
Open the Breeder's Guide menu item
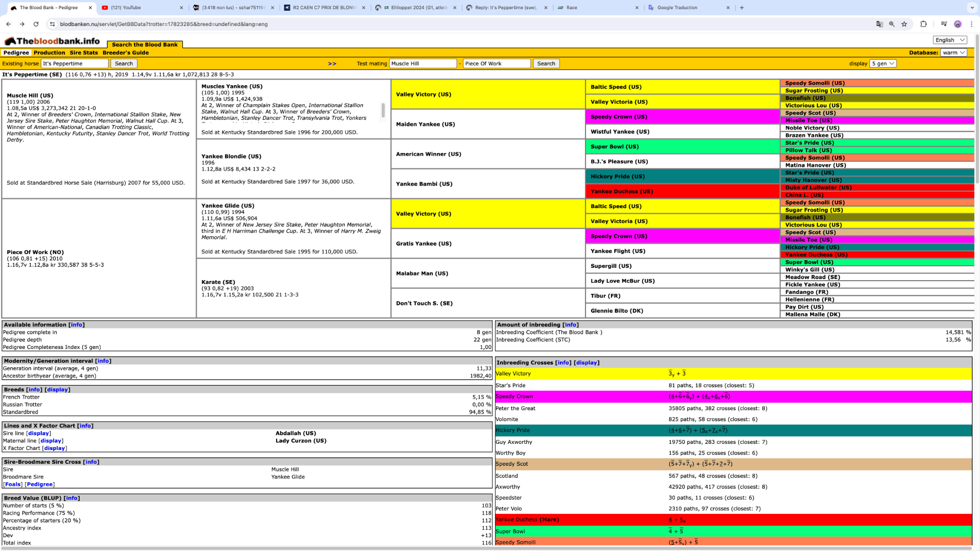[x=126, y=53]
